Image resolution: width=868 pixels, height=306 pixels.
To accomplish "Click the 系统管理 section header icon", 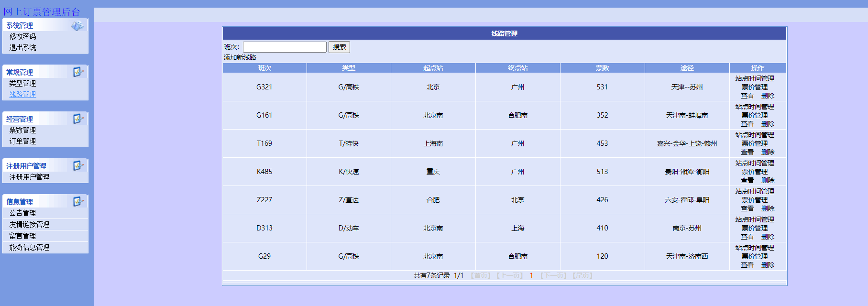I will coord(77,26).
